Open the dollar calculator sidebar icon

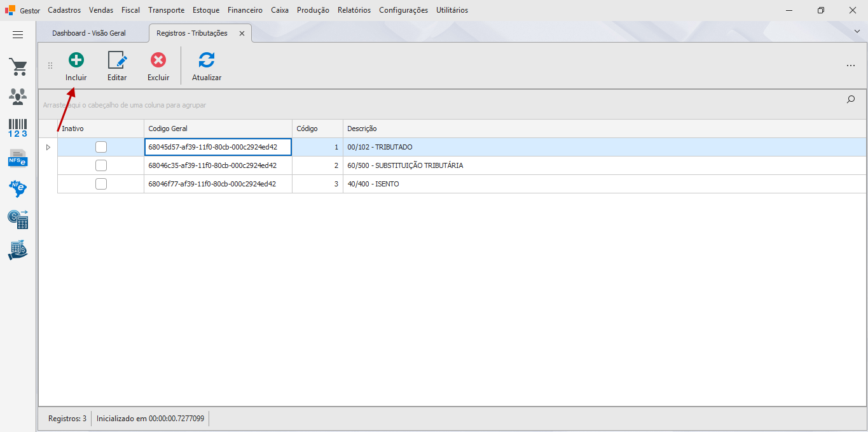(x=18, y=219)
